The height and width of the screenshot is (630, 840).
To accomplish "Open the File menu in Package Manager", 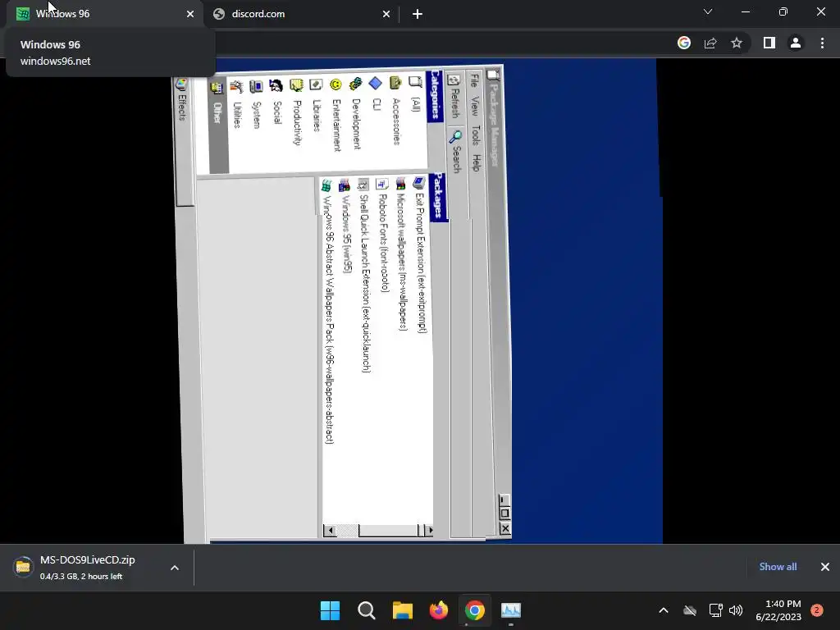I will pos(473,81).
